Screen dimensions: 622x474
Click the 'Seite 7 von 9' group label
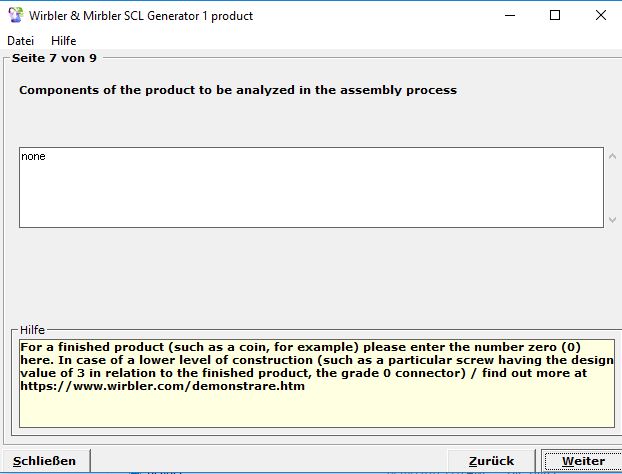tap(54, 58)
